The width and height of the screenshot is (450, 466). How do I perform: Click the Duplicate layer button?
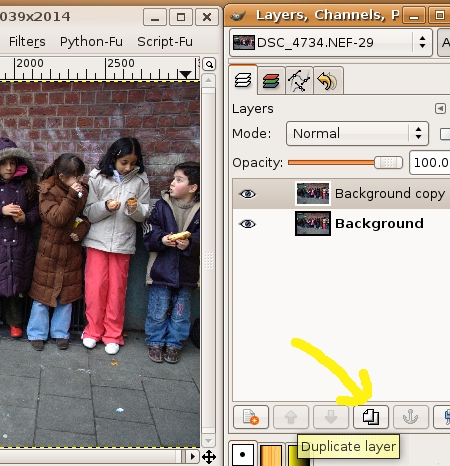pyautogui.click(x=371, y=417)
